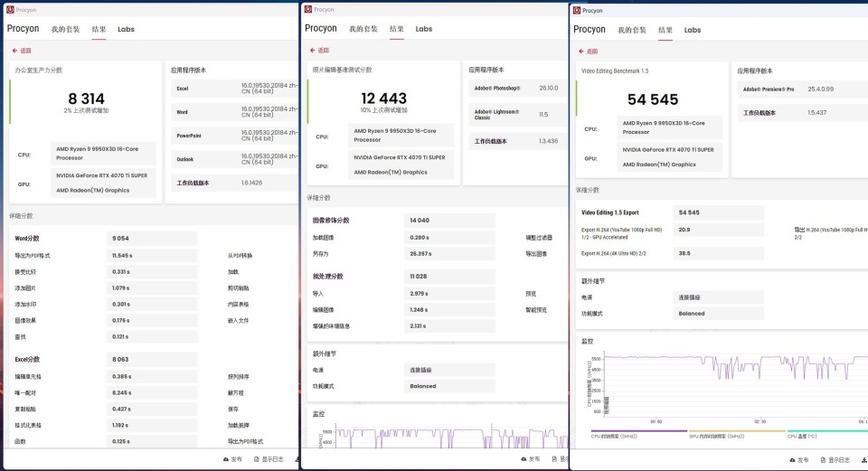868x471 pixels.
Task: Open 我的套装 tab in the right window
Action: pos(632,30)
